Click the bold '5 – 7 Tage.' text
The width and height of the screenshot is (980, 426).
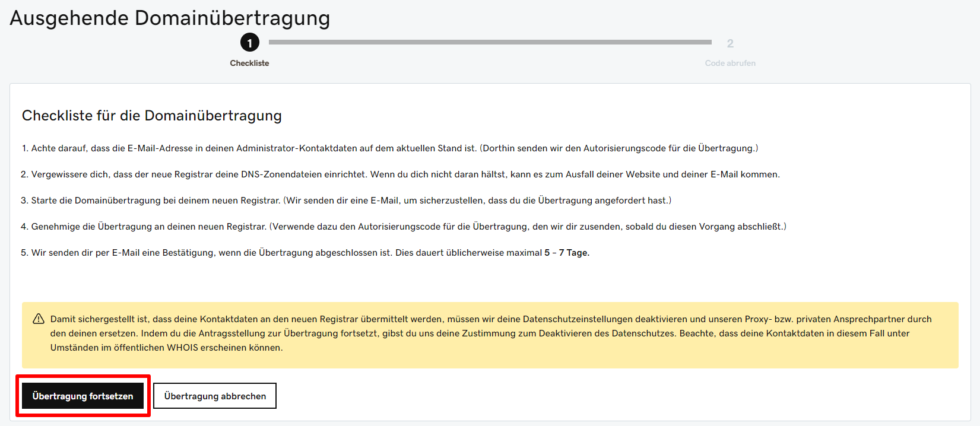click(x=567, y=253)
